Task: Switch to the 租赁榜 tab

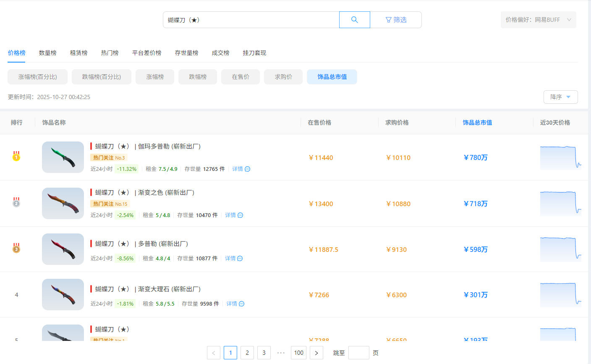Action: pyautogui.click(x=78, y=53)
